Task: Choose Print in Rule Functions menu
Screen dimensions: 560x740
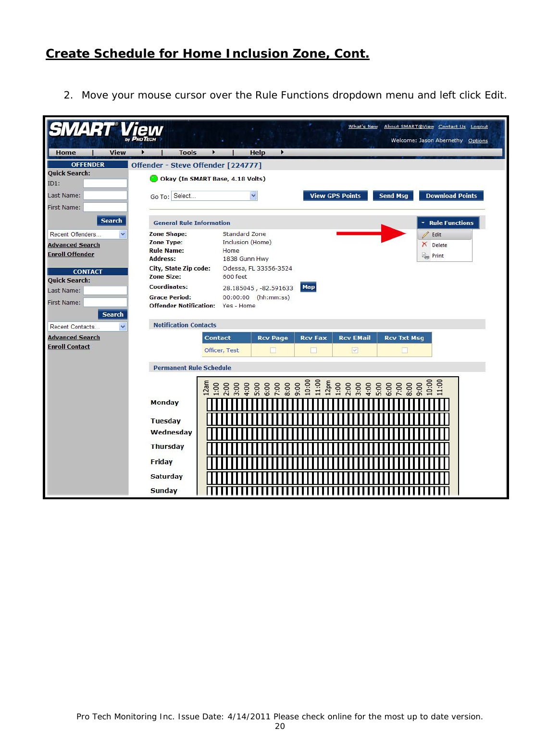Action: click(x=445, y=256)
